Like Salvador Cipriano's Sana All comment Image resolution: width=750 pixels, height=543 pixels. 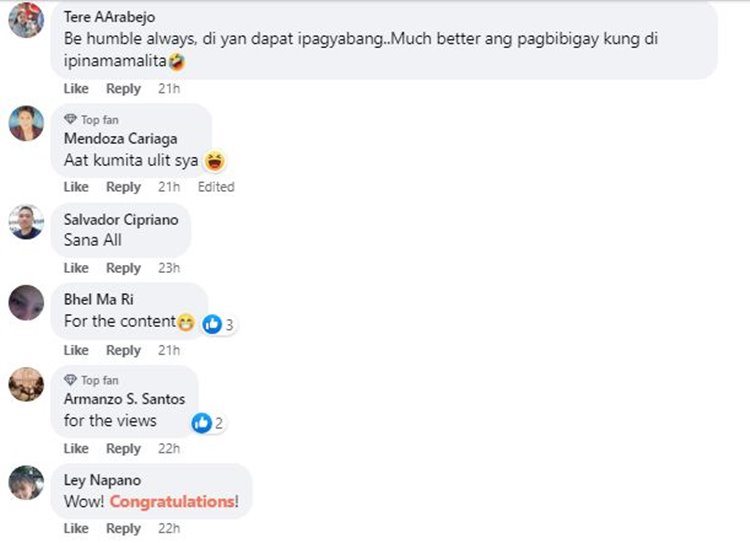point(76,268)
